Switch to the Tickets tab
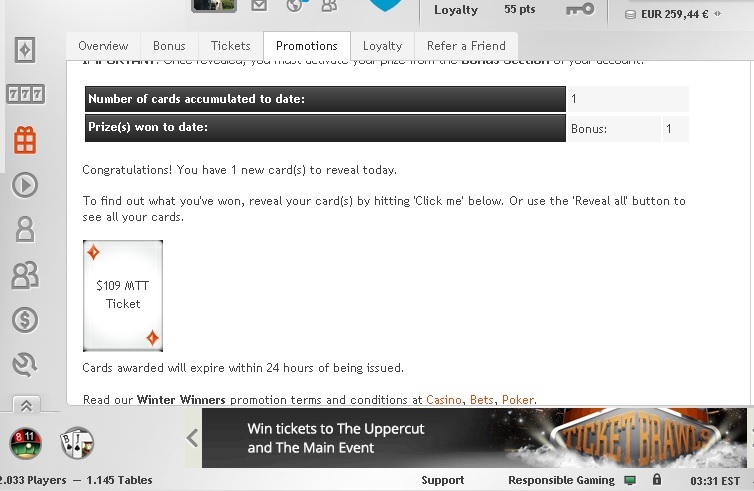This screenshot has width=754, height=491. 231,46
